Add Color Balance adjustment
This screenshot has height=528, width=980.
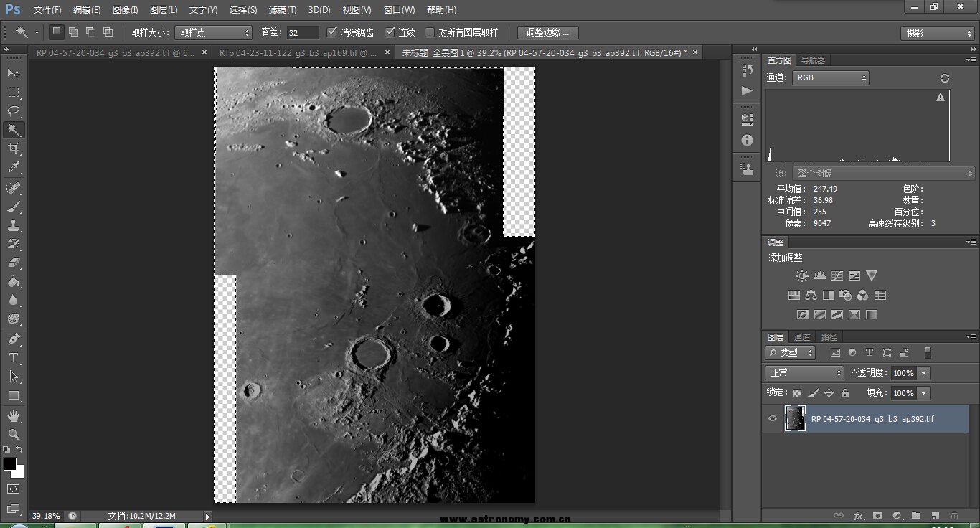(x=811, y=295)
